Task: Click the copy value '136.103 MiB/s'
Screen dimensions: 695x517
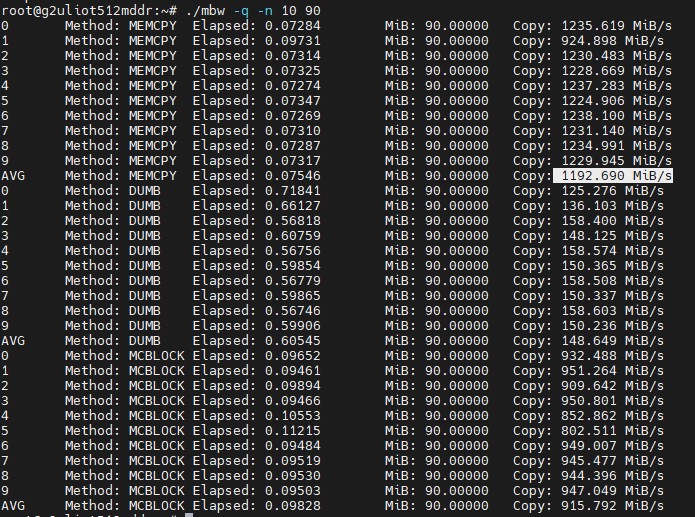Action: (x=613, y=206)
